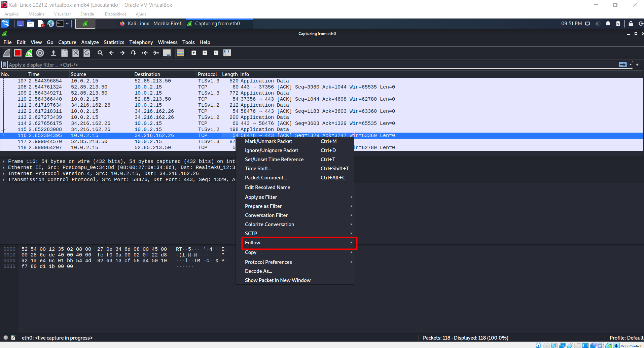This screenshot has height=348, width=644.
Task: Find a packet using the magnifier icon
Action: point(100,53)
